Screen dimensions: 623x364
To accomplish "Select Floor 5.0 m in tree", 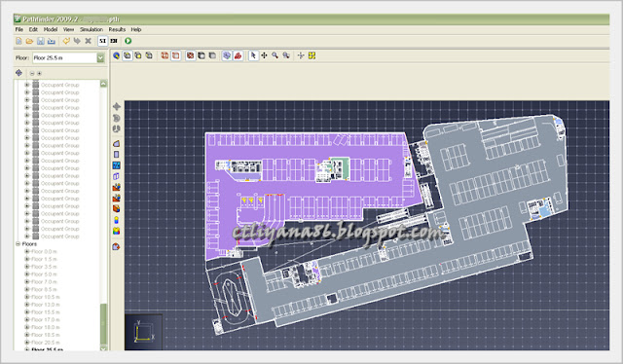I will click(x=44, y=274).
